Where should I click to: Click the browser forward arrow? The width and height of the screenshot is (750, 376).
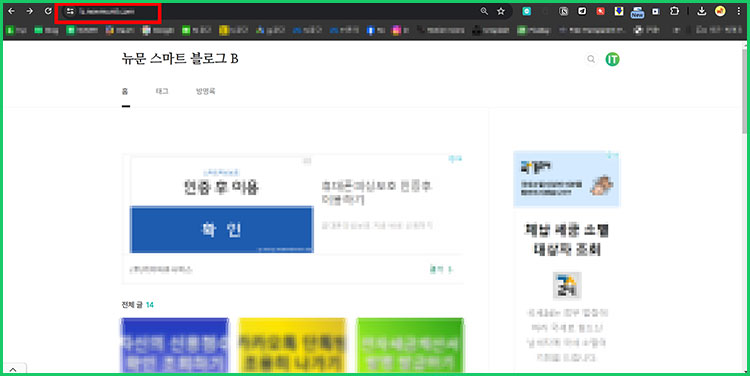click(x=30, y=11)
